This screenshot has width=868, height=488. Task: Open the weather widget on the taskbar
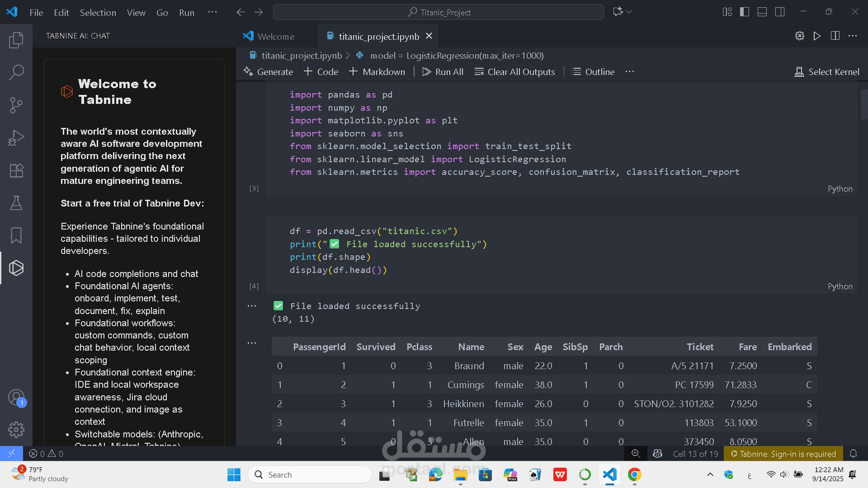point(40,474)
